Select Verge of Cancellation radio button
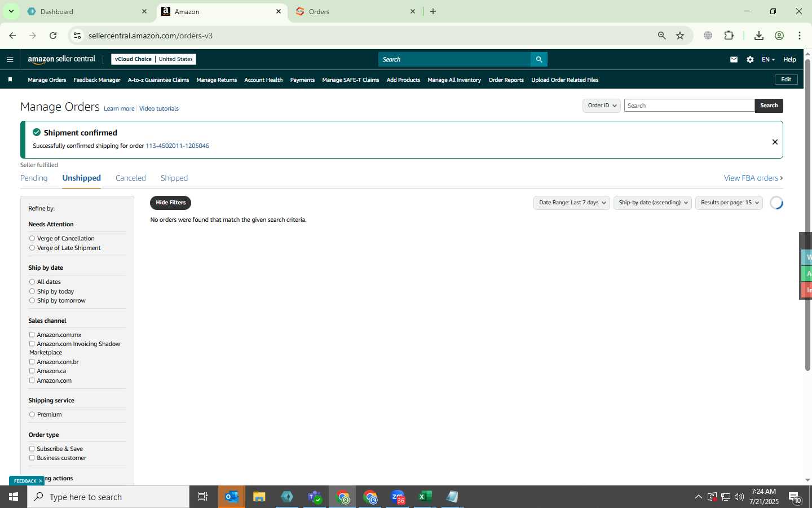This screenshot has height=508, width=812. (x=32, y=238)
